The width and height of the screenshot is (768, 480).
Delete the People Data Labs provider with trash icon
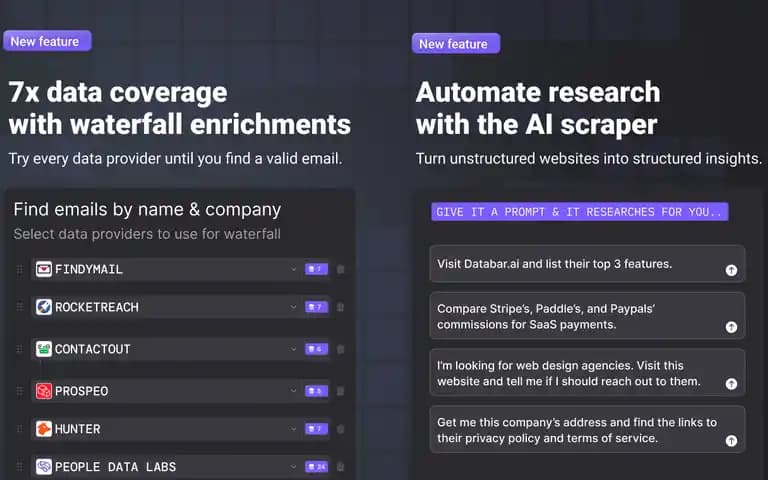341,466
